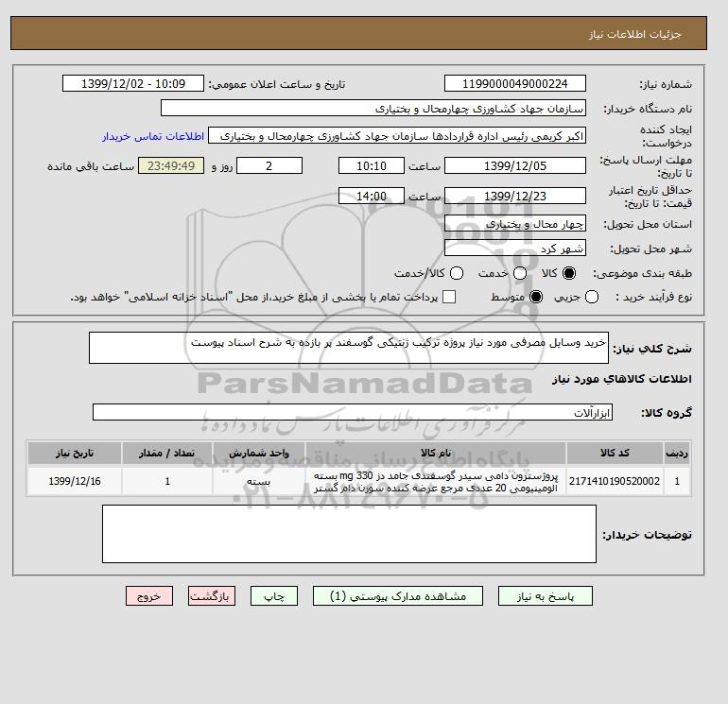Viewport: 728px width, 704px height.
Task: Select the خدمت radio button
Action: click(520, 273)
